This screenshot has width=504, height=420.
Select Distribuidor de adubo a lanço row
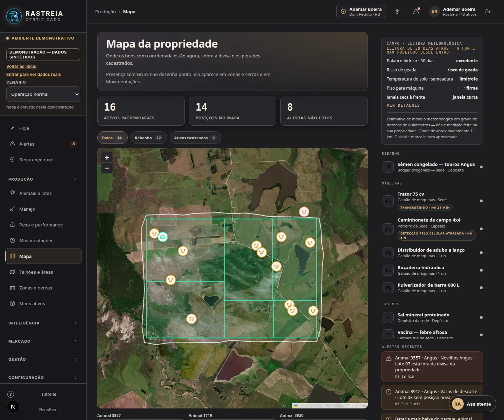pyautogui.click(x=432, y=253)
